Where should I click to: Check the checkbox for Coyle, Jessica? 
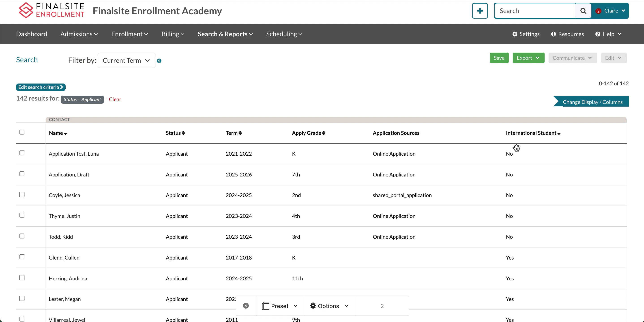coord(22,195)
